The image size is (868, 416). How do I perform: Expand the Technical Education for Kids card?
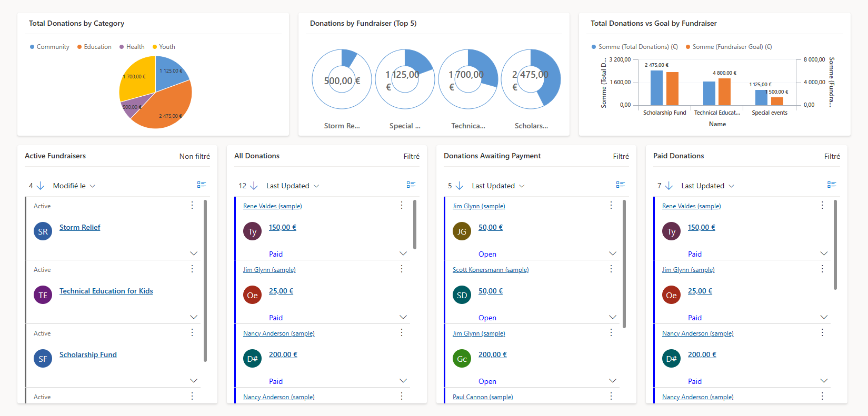[193, 317]
